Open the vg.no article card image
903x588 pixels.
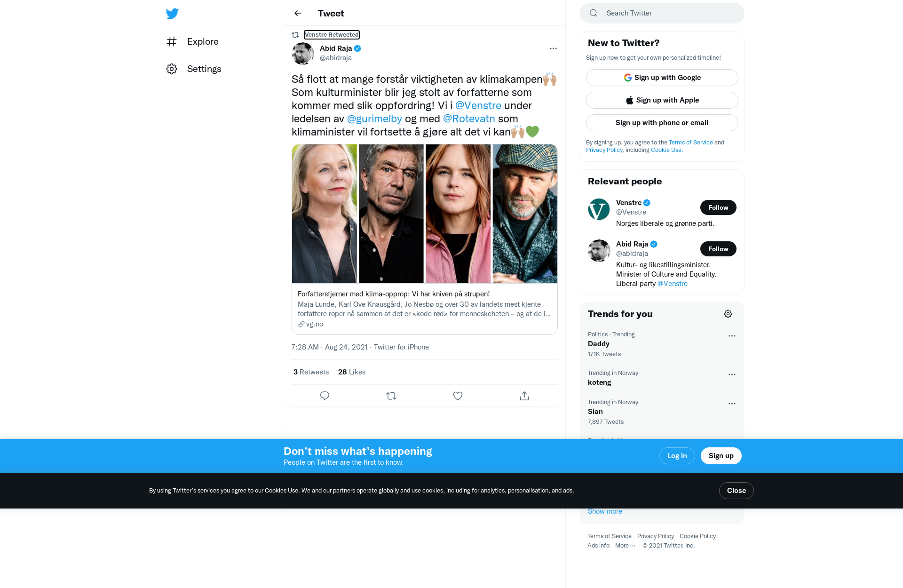pos(425,214)
